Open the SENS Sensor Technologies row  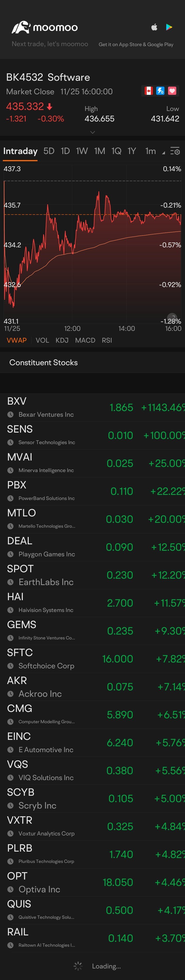92,435
